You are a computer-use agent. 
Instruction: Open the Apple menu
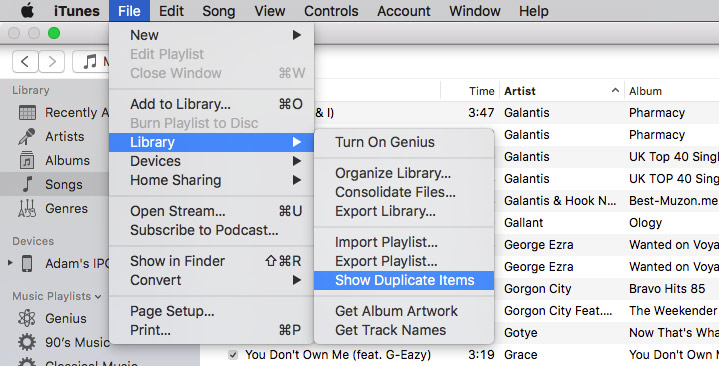point(27,11)
